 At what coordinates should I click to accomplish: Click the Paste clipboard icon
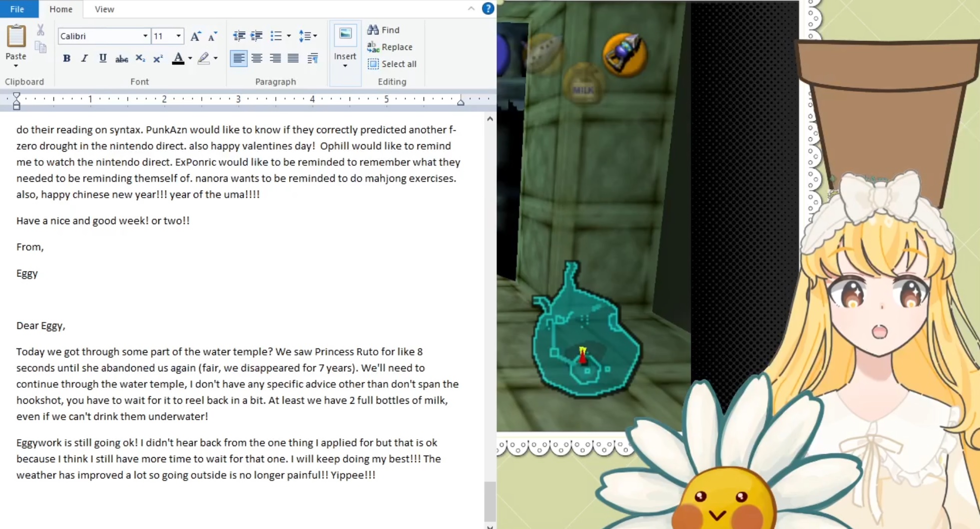click(16, 36)
